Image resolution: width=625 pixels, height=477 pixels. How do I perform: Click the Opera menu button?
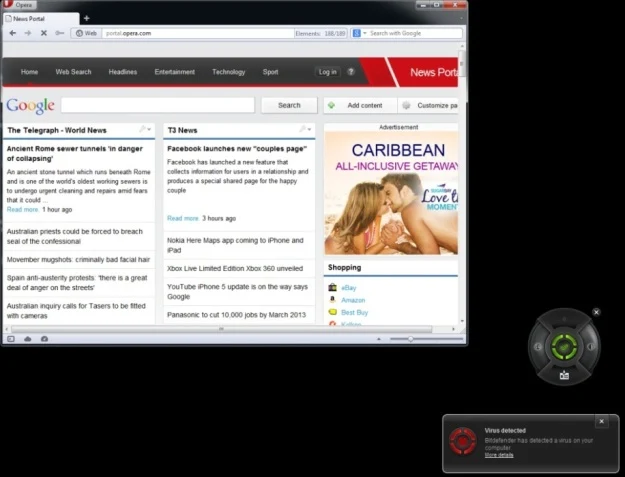[x=18, y=5]
